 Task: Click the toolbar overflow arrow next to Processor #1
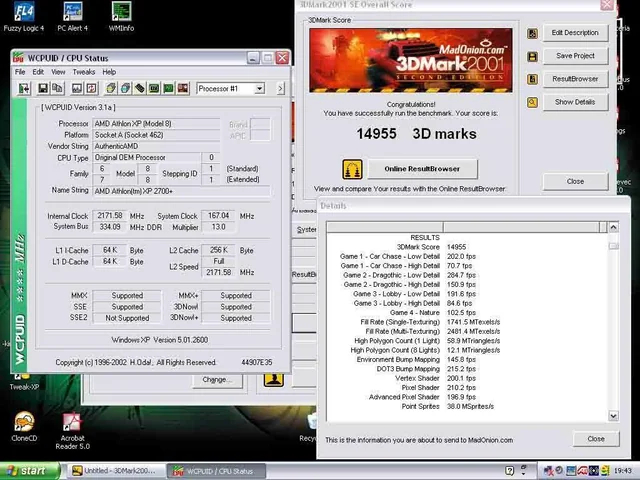click(280, 89)
